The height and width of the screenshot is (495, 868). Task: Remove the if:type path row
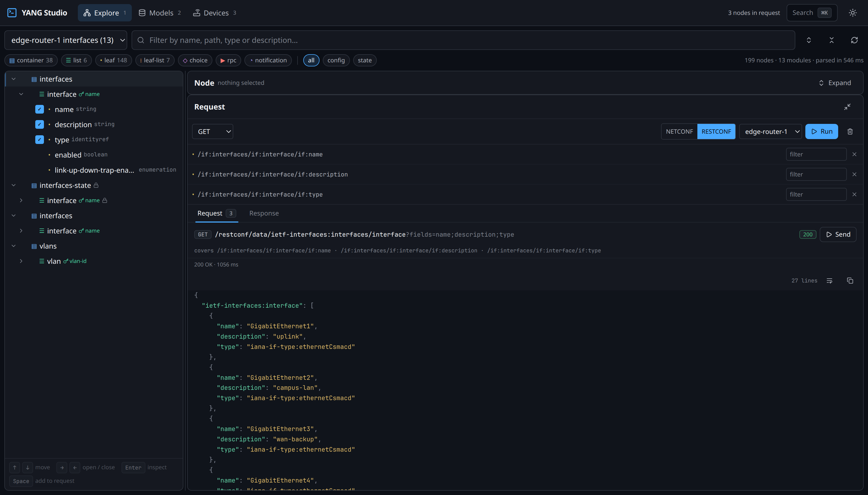[x=854, y=194]
